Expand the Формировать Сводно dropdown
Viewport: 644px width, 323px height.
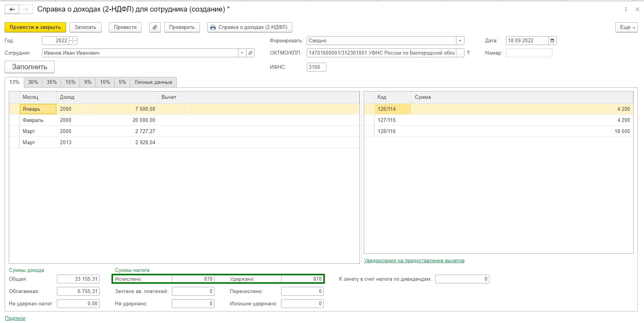click(x=460, y=41)
